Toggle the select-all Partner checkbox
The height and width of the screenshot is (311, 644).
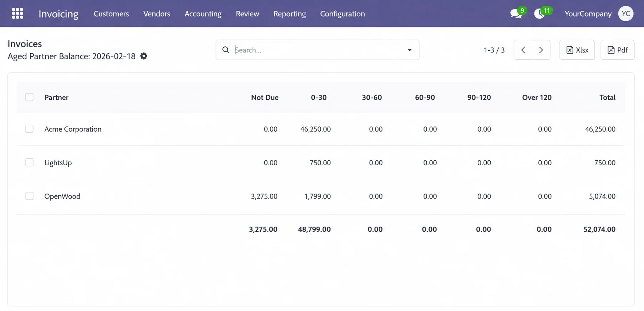(29, 97)
